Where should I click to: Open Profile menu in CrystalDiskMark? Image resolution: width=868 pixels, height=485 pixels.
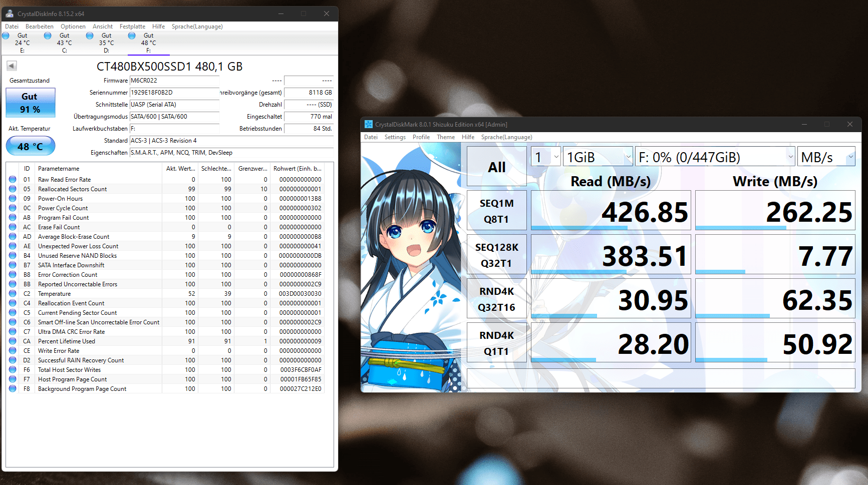421,137
